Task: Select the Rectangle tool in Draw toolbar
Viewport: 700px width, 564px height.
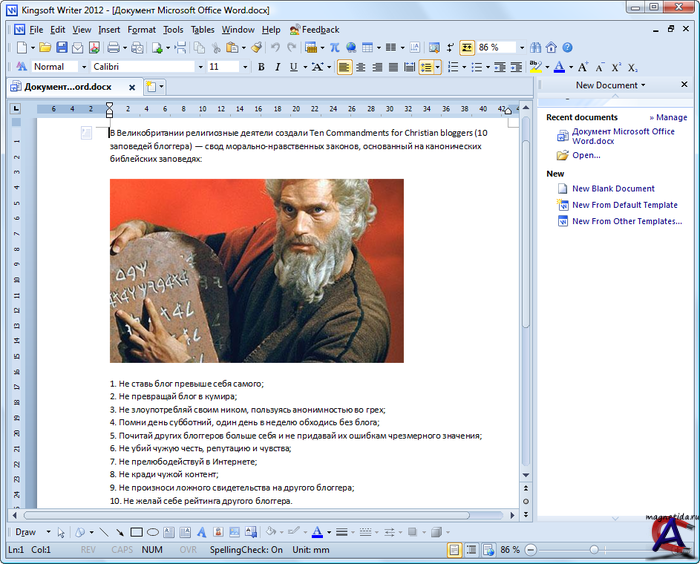Action: coord(137,532)
